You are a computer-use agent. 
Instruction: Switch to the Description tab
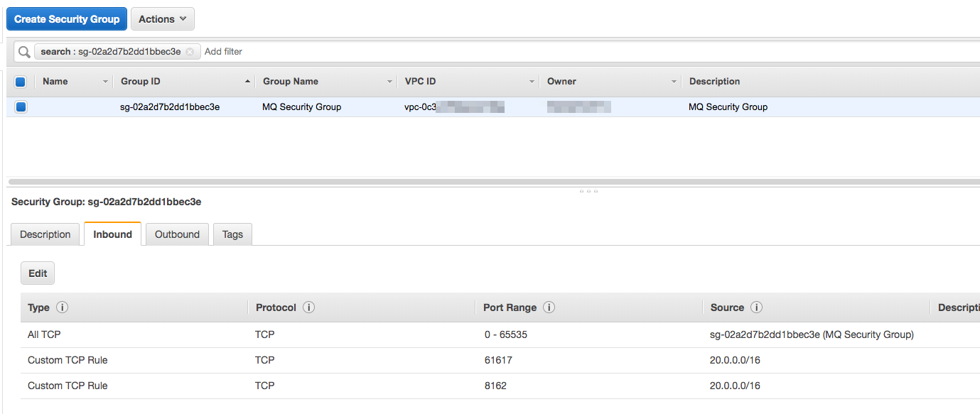click(x=45, y=234)
